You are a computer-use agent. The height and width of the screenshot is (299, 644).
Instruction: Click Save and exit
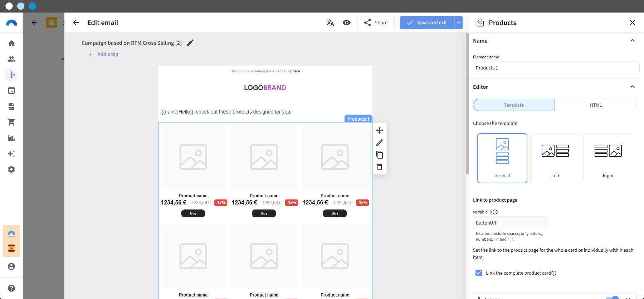pos(427,23)
